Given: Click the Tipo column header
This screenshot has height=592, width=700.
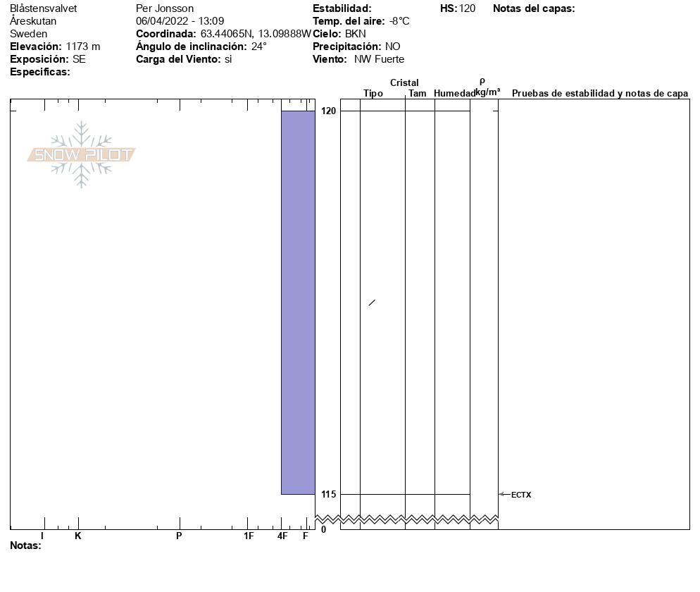Looking at the screenshot, I should (x=373, y=94).
